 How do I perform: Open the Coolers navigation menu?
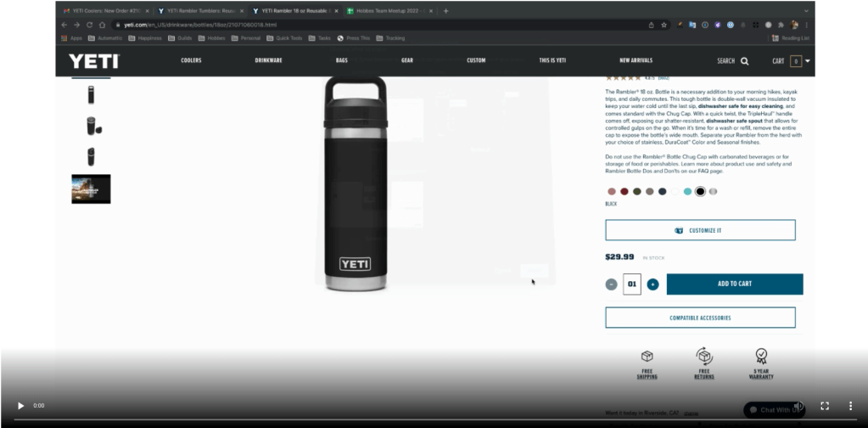coord(191,61)
